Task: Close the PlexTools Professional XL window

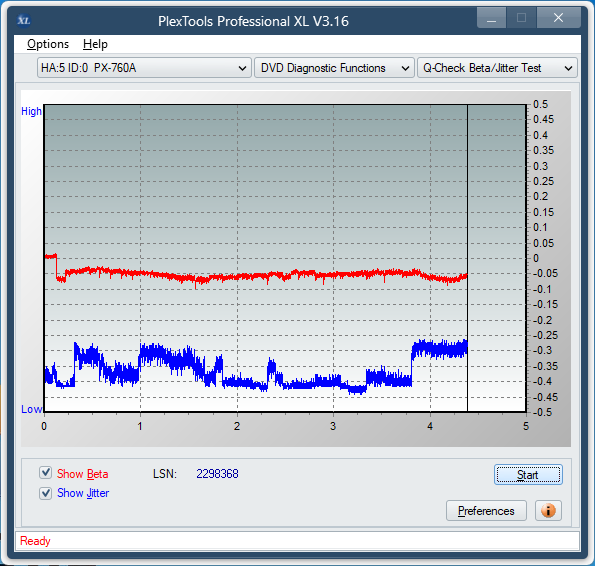Action: [x=558, y=18]
